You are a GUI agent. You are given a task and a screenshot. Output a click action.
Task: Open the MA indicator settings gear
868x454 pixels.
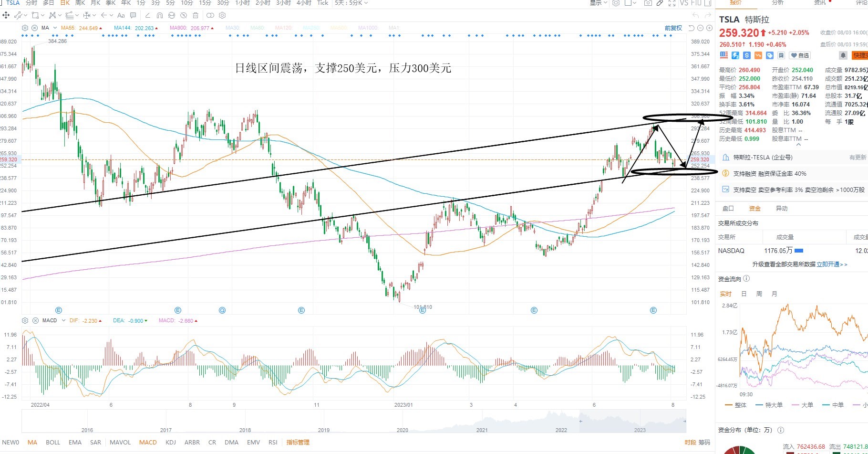[25, 28]
